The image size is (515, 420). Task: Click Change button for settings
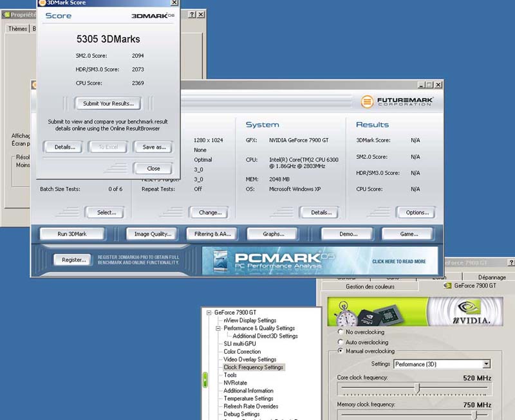[x=209, y=212]
